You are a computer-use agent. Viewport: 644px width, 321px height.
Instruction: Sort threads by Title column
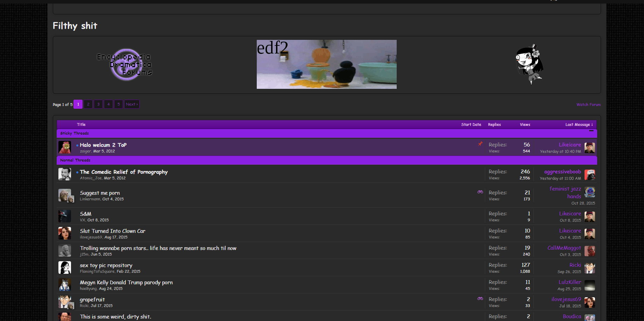[x=81, y=124]
